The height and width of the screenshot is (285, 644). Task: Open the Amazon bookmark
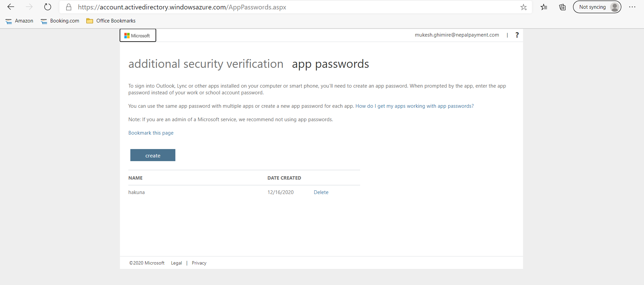coord(19,21)
